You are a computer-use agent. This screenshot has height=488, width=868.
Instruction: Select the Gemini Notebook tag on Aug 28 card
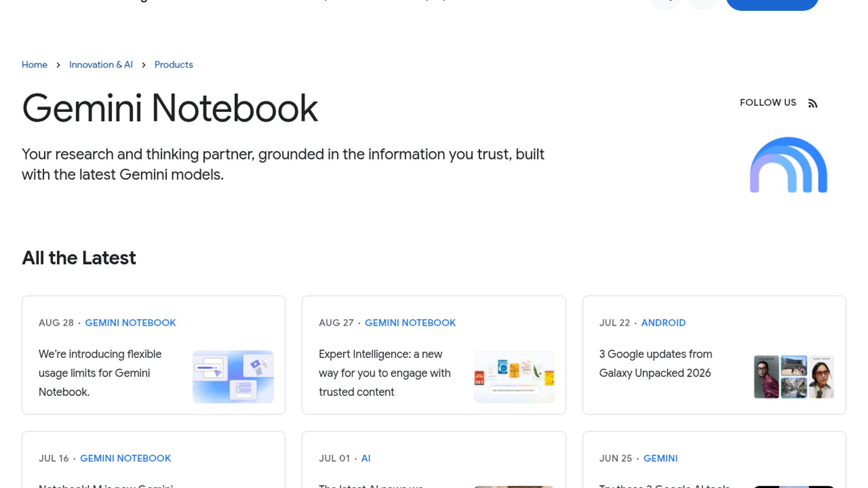130,323
